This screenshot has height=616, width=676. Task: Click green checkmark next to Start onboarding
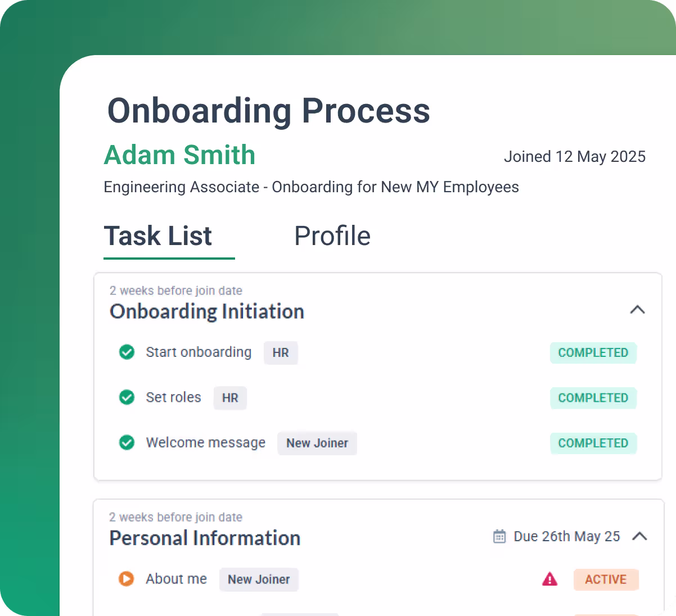[x=127, y=352]
